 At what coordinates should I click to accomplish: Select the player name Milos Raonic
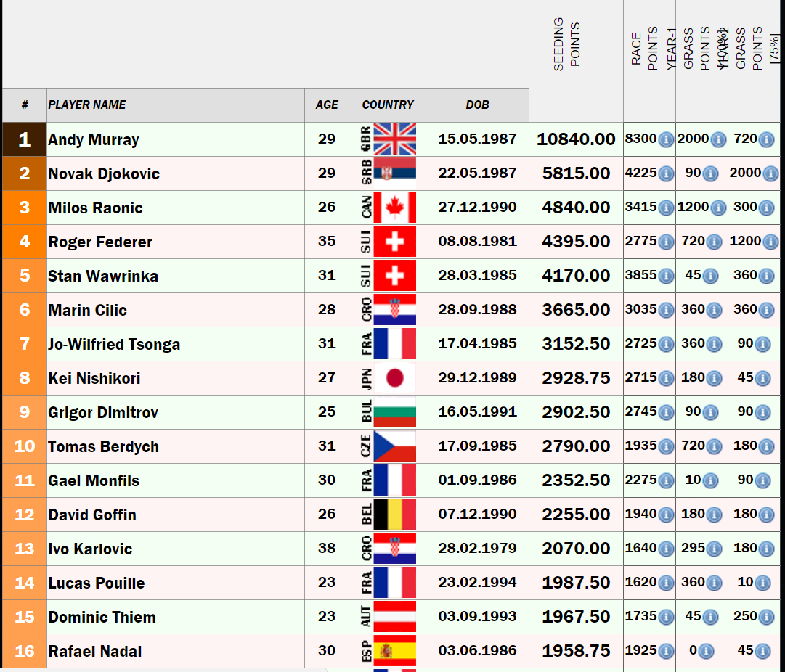[96, 208]
